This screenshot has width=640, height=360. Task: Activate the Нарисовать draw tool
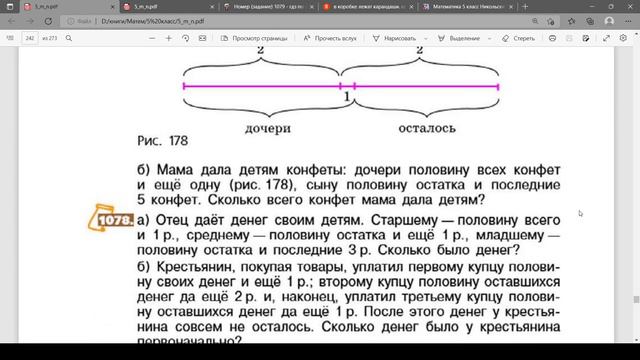pos(395,38)
